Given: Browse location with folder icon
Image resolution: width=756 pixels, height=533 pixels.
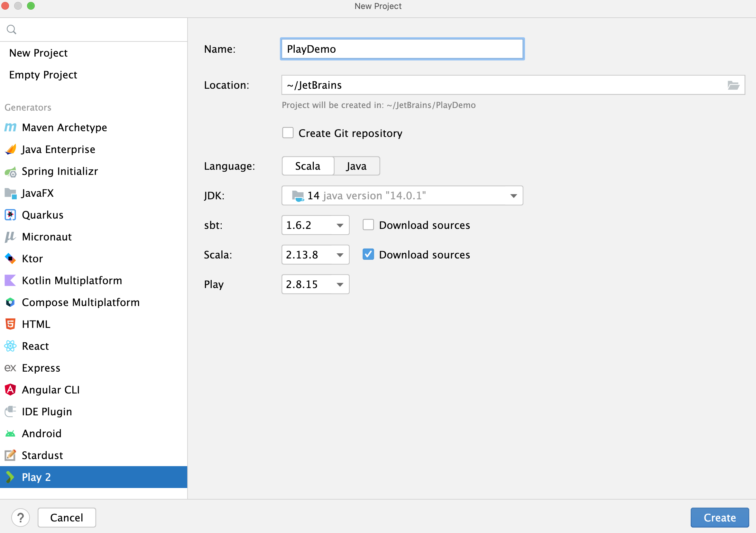Looking at the screenshot, I should (733, 85).
